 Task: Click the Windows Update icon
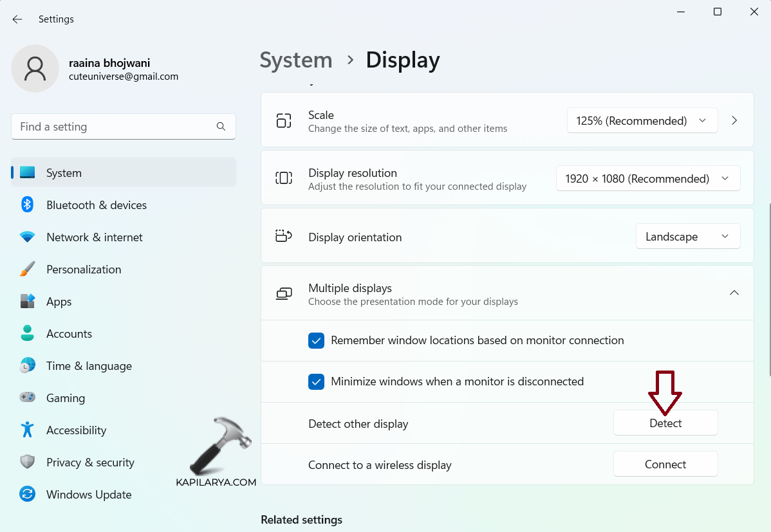pos(28,494)
